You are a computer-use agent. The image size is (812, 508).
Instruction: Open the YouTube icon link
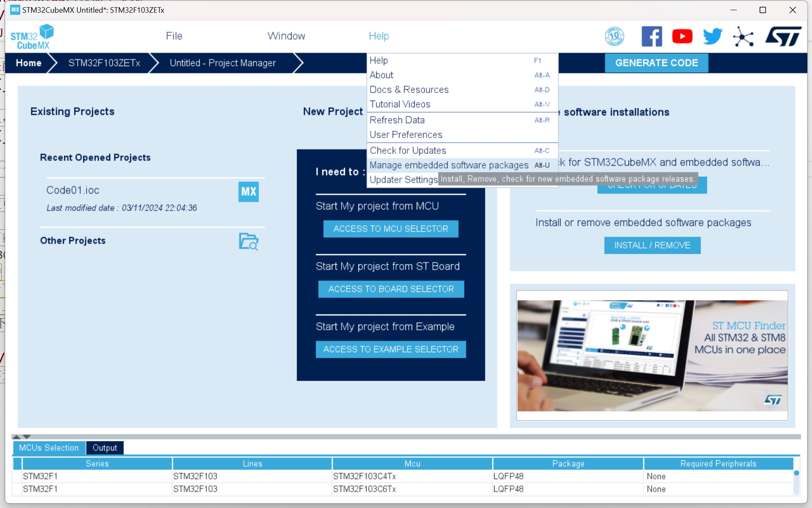682,36
